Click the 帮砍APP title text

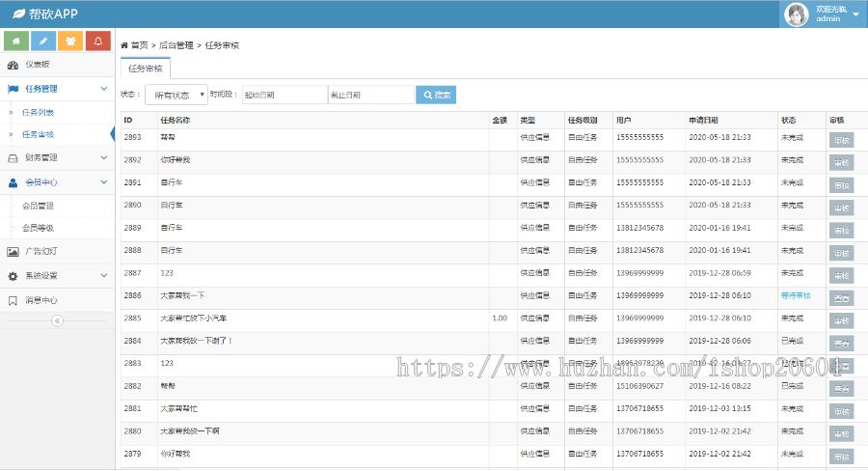pos(53,14)
